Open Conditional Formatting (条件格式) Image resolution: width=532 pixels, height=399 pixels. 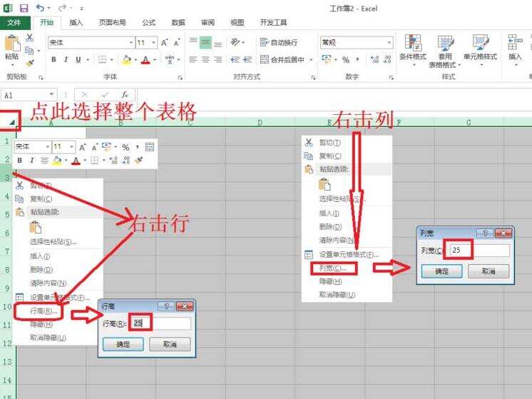point(413,48)
